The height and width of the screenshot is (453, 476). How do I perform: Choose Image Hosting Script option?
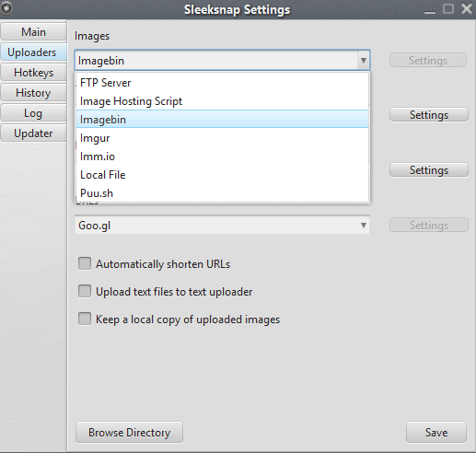pos(222,101)
